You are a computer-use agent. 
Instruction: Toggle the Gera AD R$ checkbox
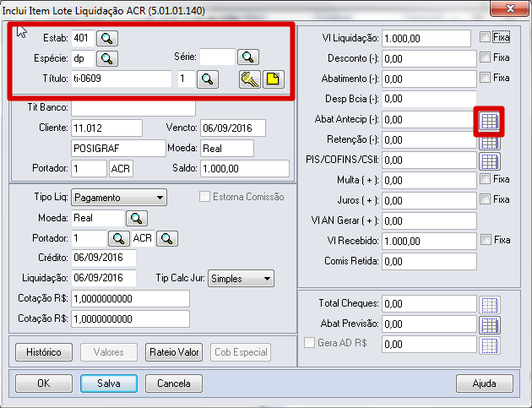[x=309, y=342]
